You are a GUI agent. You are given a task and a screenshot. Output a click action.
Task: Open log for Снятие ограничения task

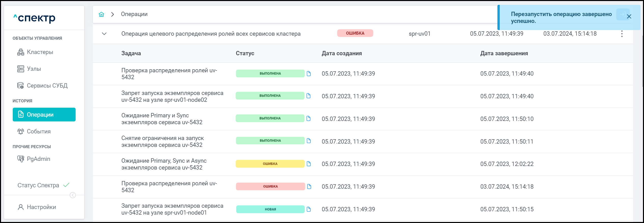click(x=309, y=141)
